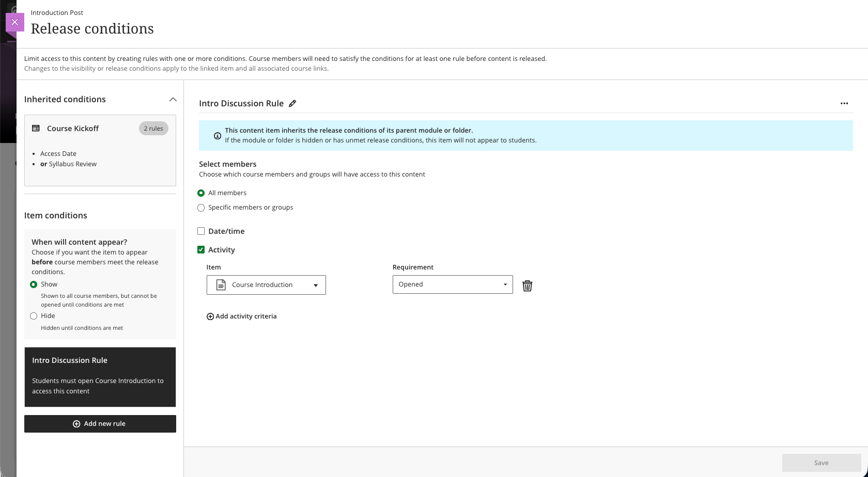Open the ellipsis menu for Intro Discussion Rule

(x=844, y=103)
